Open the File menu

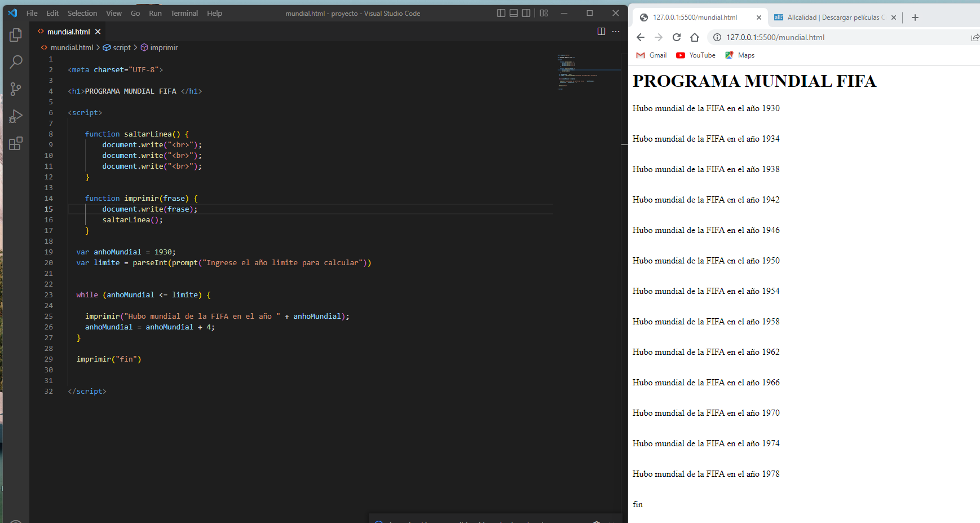[32, 13]
